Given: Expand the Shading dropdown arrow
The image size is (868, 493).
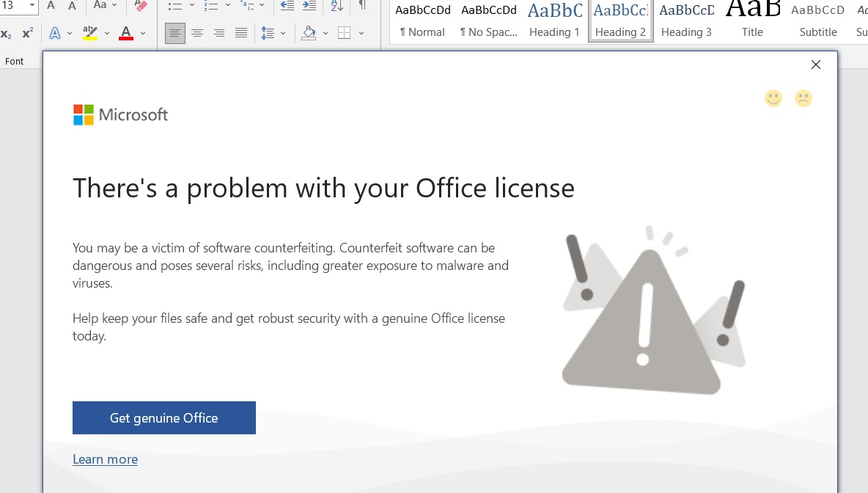Looking at the screenshot, I should 325,33.
